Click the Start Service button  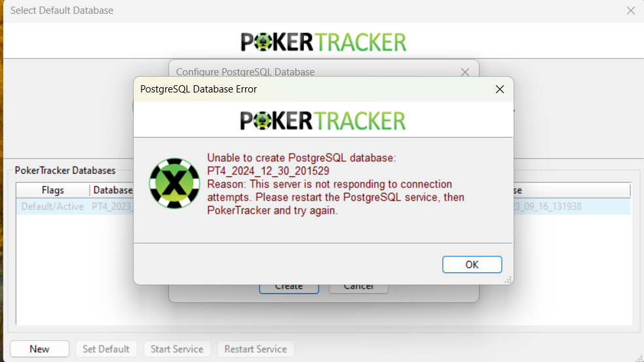(177, 349)
